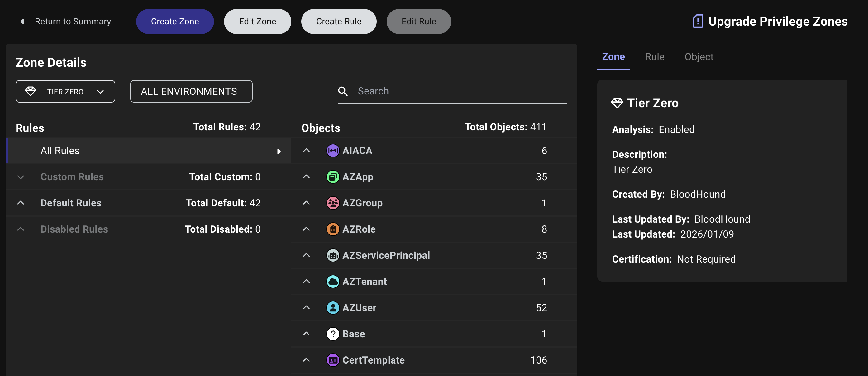
Task: Click the AZUser person icon
Action: (x=332, y=307)
